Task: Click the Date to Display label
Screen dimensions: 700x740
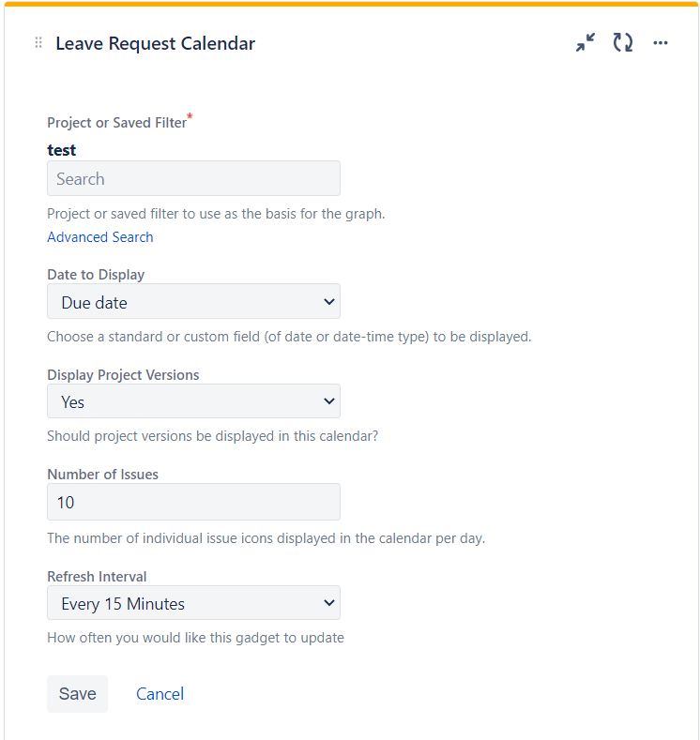Action: 96,275
